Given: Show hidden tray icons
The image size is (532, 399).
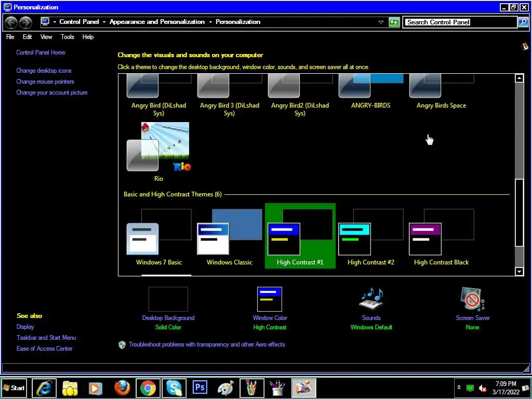Looking at the screenshot, I should pos(459,388).
